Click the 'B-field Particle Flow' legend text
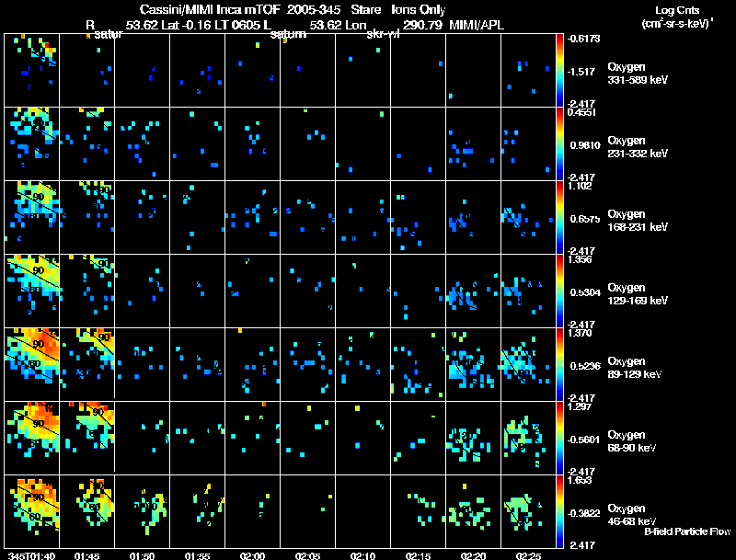The height and width of the screenshot is (560, 736). (x=687, y=531)
